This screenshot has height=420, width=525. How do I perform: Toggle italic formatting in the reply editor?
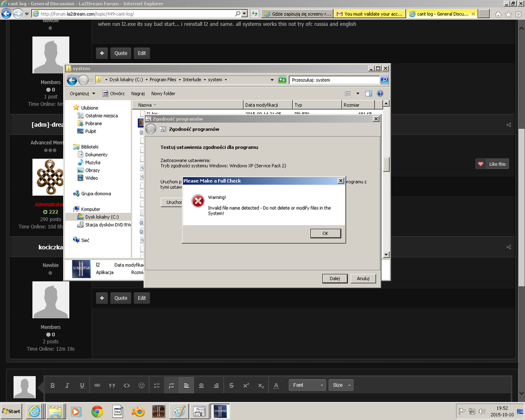pos(67,385)
